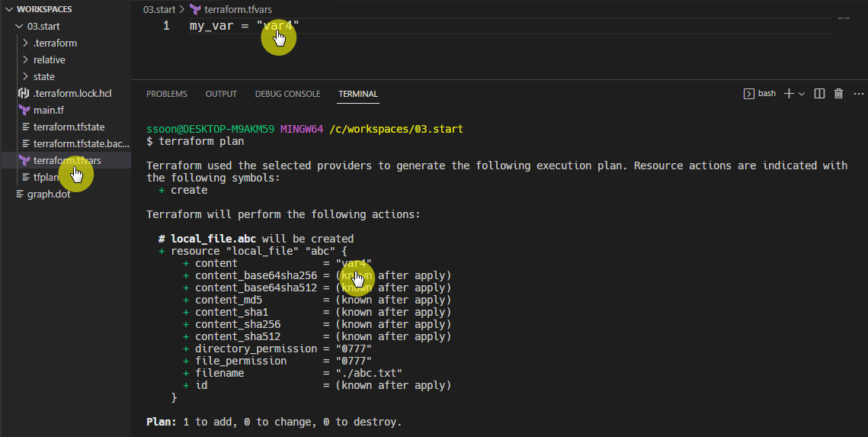Select the TERMINAL tab

pyautogui.click(x=358, y=94)
